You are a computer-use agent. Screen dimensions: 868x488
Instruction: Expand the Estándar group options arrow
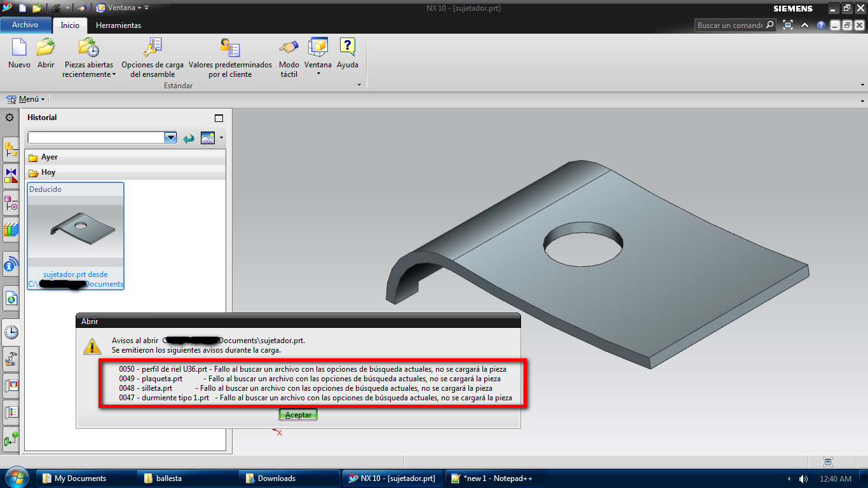(359, 85)
